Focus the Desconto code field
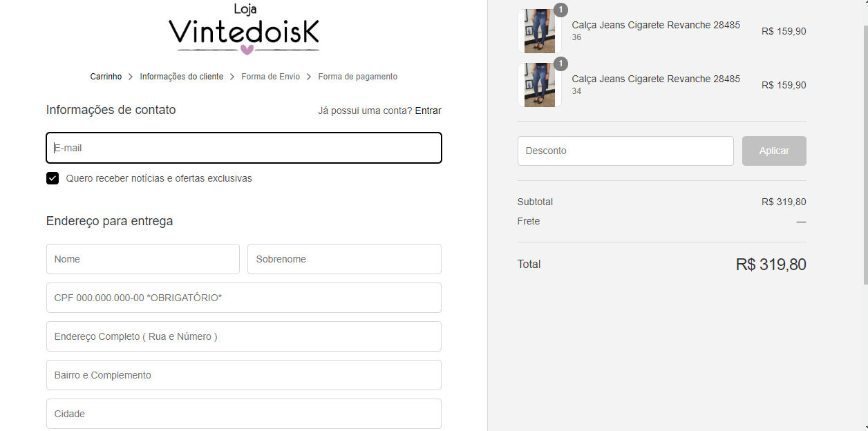Image resolution: width=868 pixels, height=431 pixels. click(625, 151)
